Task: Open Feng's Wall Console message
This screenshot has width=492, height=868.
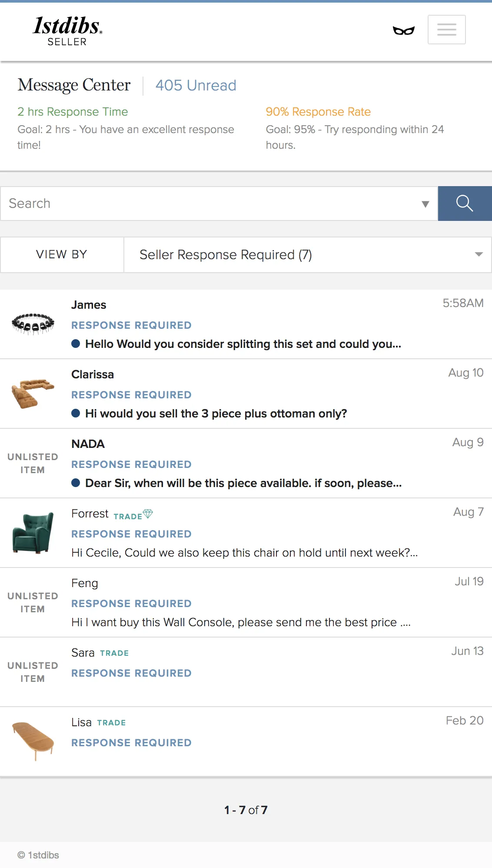Action: [x=246, y=603]
